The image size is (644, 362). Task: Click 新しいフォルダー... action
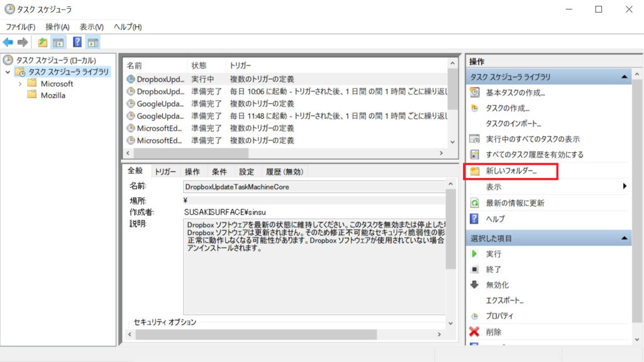(x=511, y=171)
